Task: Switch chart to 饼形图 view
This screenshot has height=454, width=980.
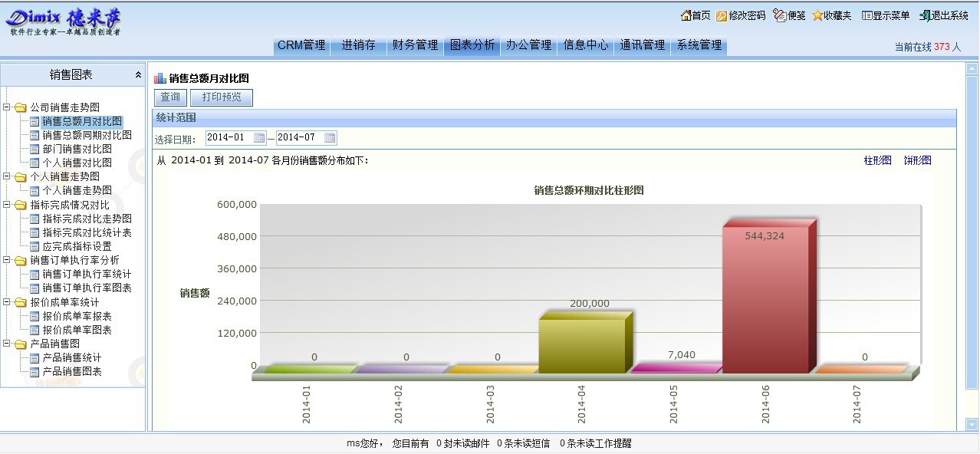Action: tap(916, 160)
